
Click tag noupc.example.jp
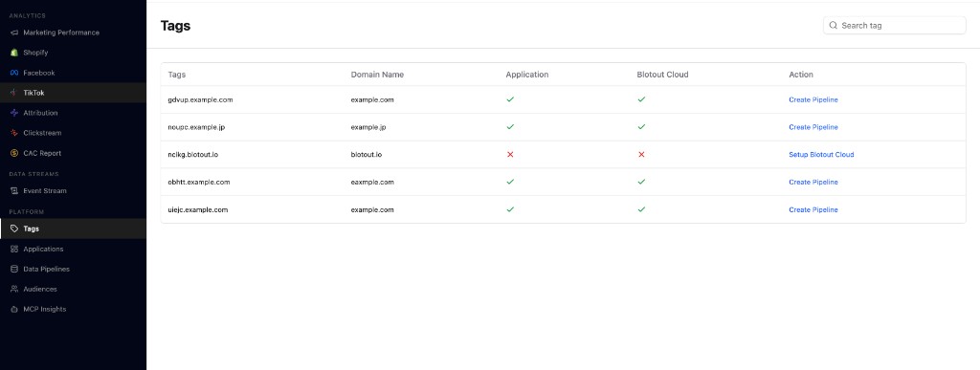[197, 127]
